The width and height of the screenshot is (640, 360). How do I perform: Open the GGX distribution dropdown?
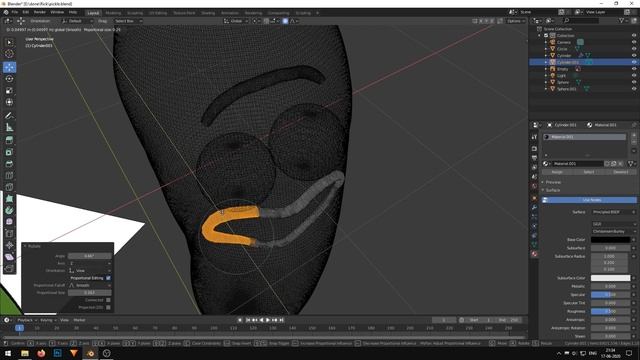(613, 224)
